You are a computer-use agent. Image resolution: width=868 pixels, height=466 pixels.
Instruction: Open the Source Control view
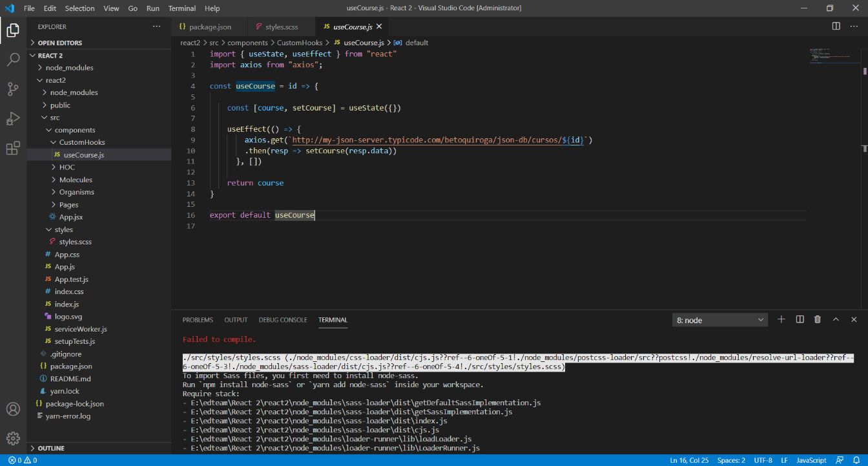[x=13, y=89]
